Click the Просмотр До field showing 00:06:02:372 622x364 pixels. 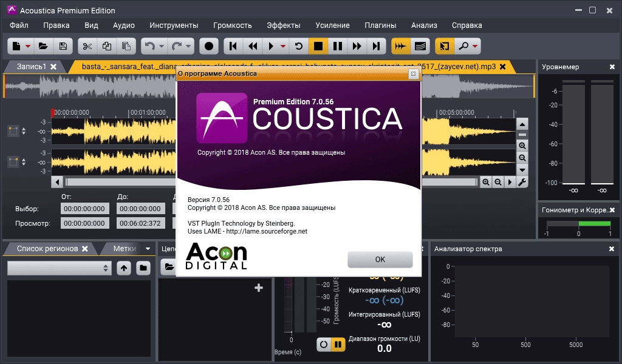point(140,223)
